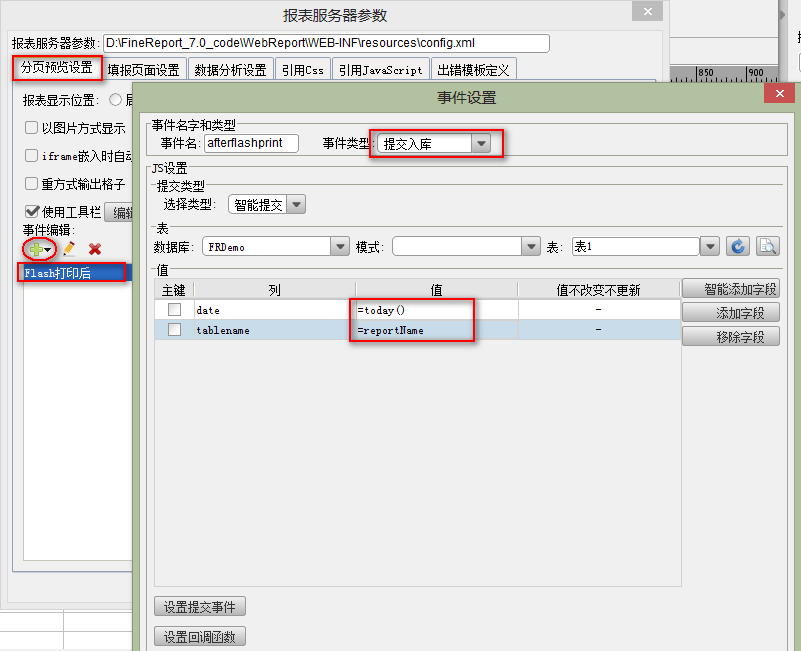Image resolution: width=801 pixels, height=651 pixels.
Task: Click the green add event icon
Action: coord(36,249)
